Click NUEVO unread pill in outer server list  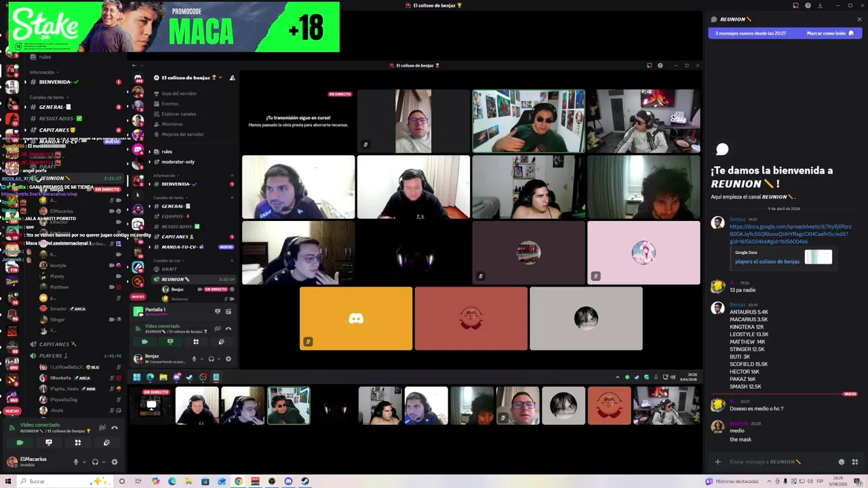pos(12,411)
